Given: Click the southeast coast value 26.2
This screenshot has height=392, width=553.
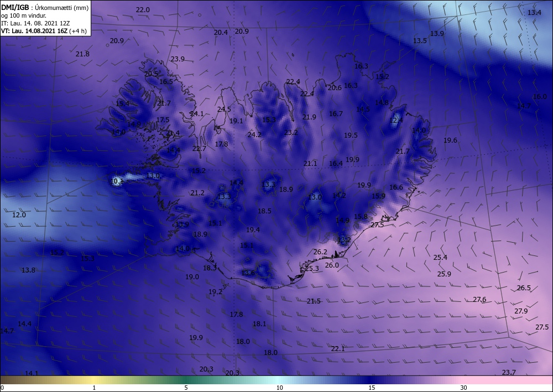Looking at the screenshot, I should click(x=320, y=252).
